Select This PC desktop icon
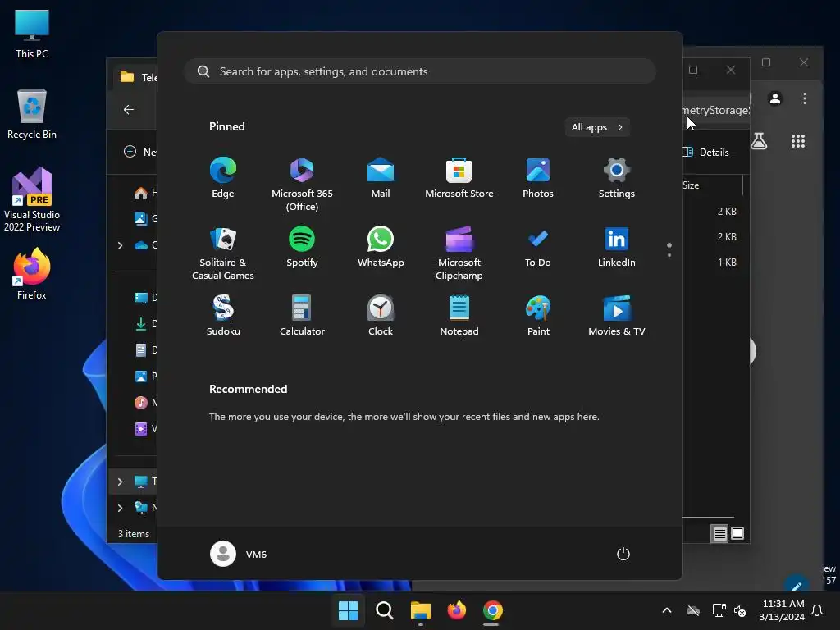840x630 pixels. [32, 34]
